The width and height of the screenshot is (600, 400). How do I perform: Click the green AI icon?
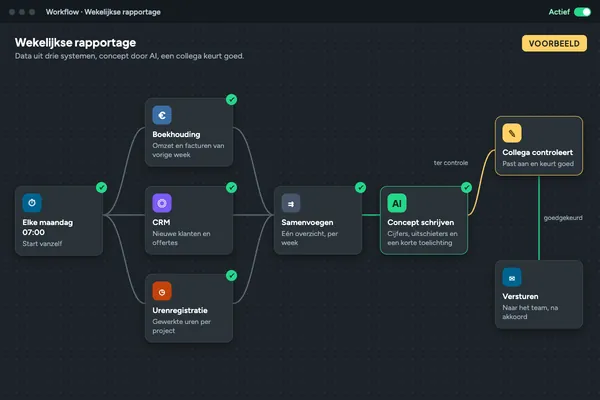click(397, 203)
